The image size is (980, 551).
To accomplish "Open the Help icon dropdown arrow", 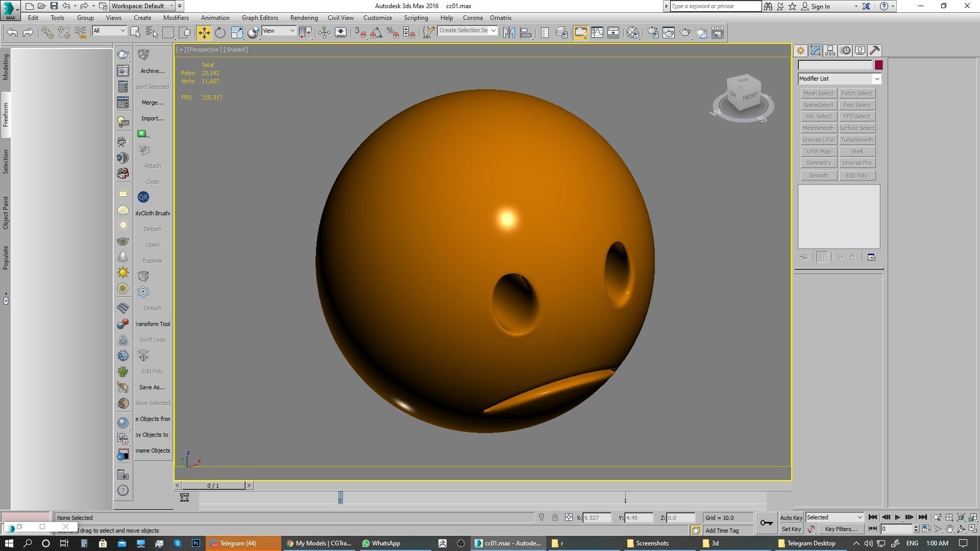I will (893, 7).
